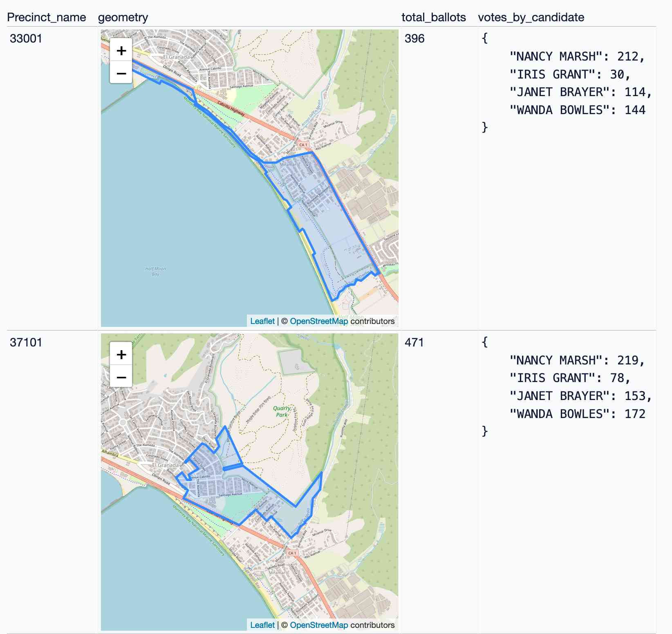The height and width of the screenshot is (634, 672).
Task: Open the OpenStreetMap link in the 37101 map
Action: pos(319,625)
